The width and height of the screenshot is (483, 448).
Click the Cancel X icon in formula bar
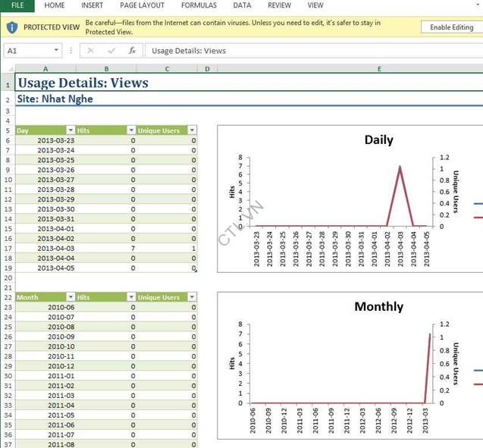pyautogui.click(x=91, y=51)
